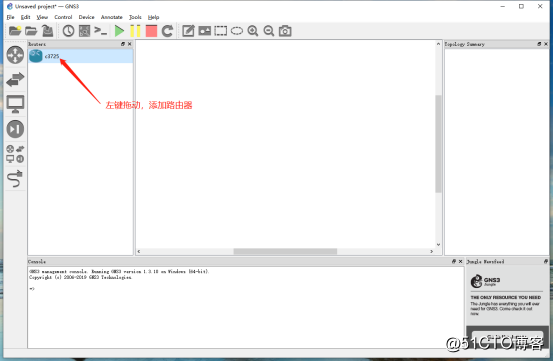Open console to all devices
The image size is (554, 362).
[x=101, y=31]
